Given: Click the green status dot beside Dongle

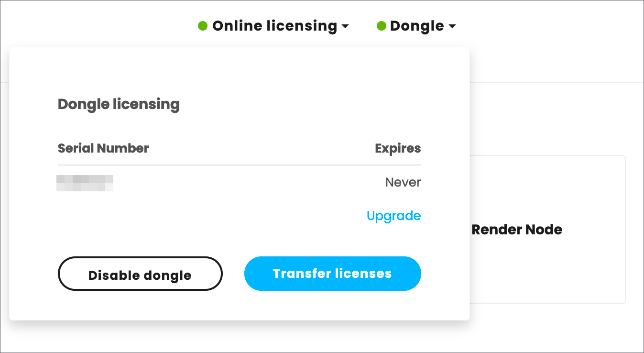Looking at the screenshot, I should tap(381, 26).
